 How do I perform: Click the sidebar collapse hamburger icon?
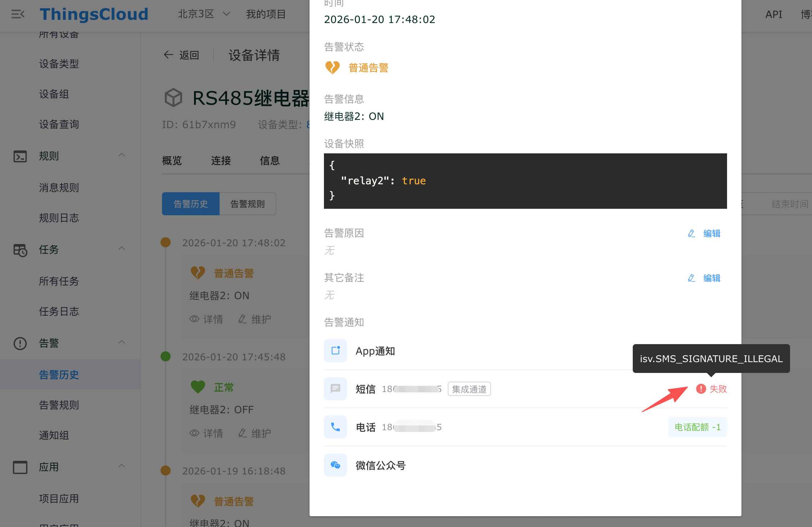(x=18, y=14)
